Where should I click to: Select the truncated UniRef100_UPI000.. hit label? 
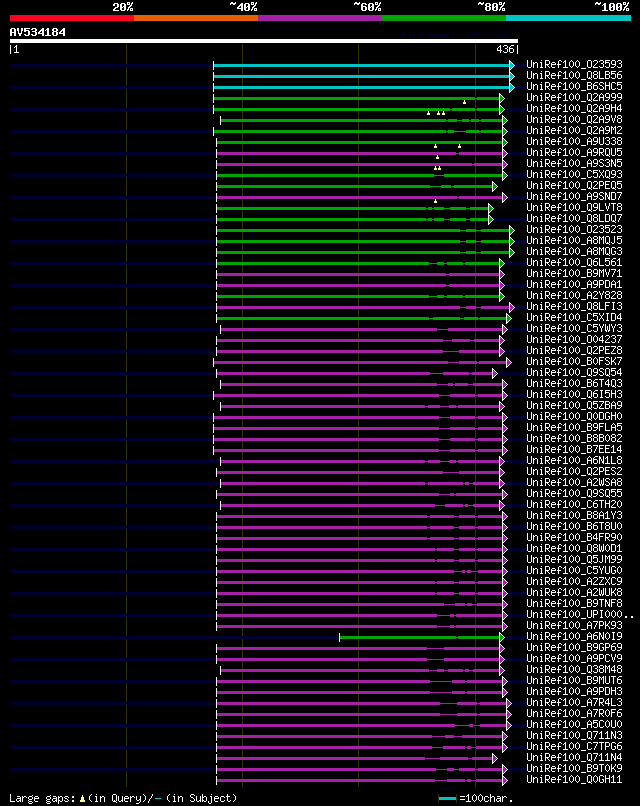(580, 615)
